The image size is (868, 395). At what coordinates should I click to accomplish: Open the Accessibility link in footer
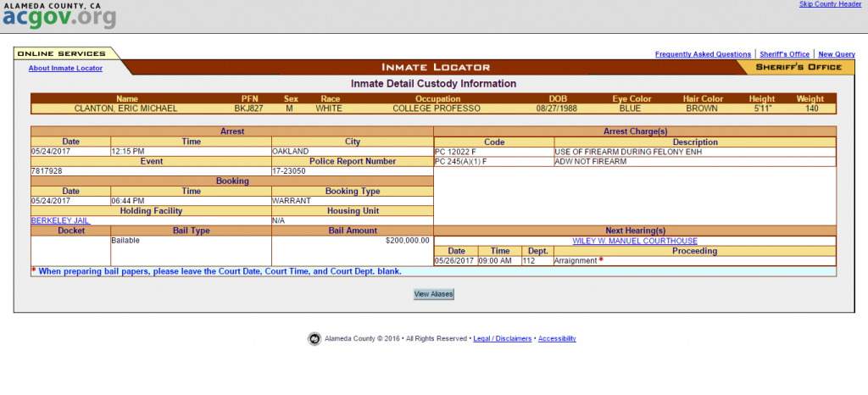click(x=557, y=339)
